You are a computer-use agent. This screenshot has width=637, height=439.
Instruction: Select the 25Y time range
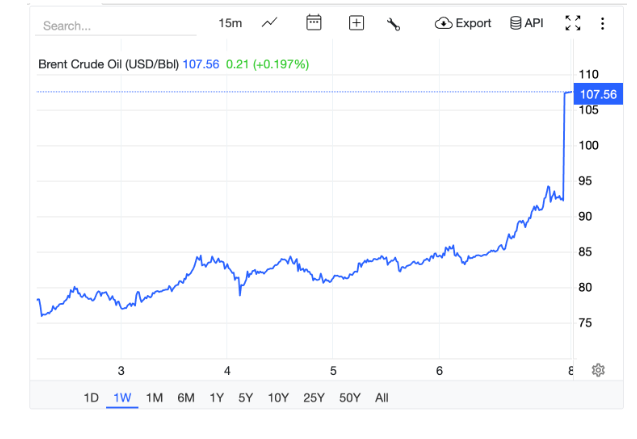click(314, 398)
